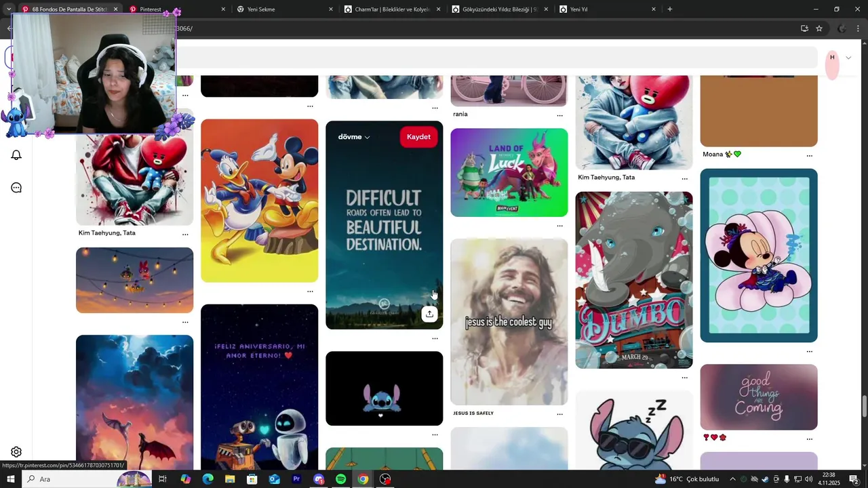
Task: Open Spotify from the taskbar
Action: (341, 479)
